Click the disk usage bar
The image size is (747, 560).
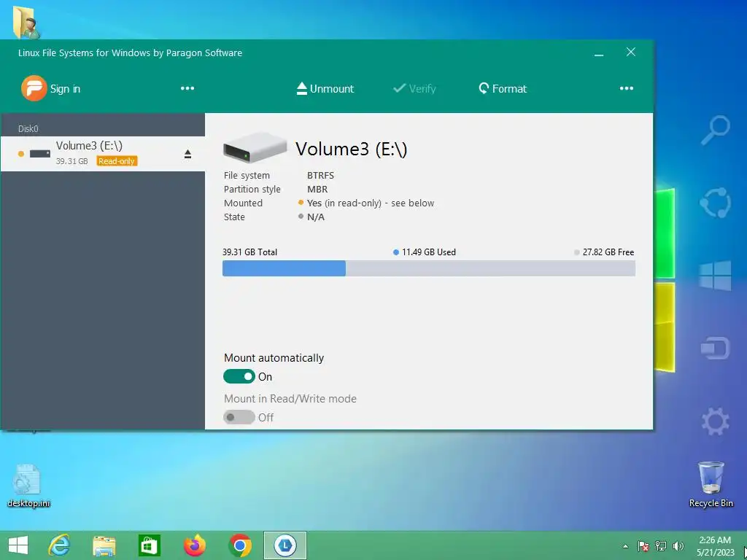click(429, 268)
